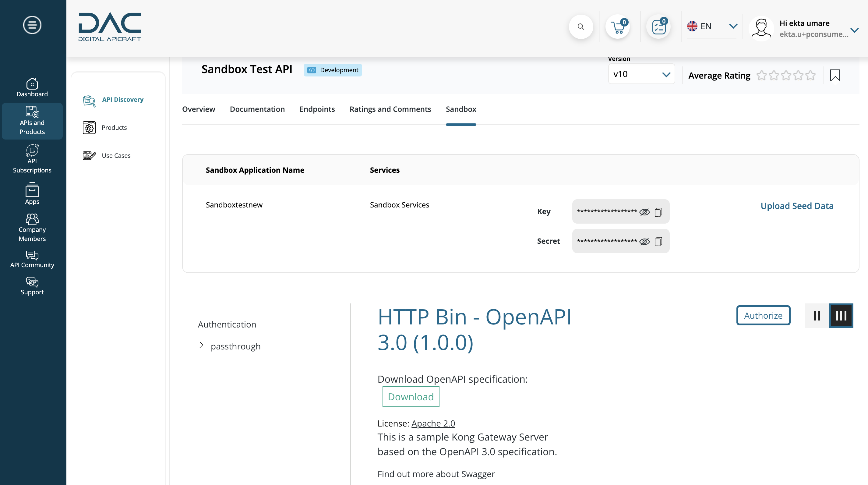Click the Sandbox Services cell
The image size is (868, 485).
(x=399, y=205)
